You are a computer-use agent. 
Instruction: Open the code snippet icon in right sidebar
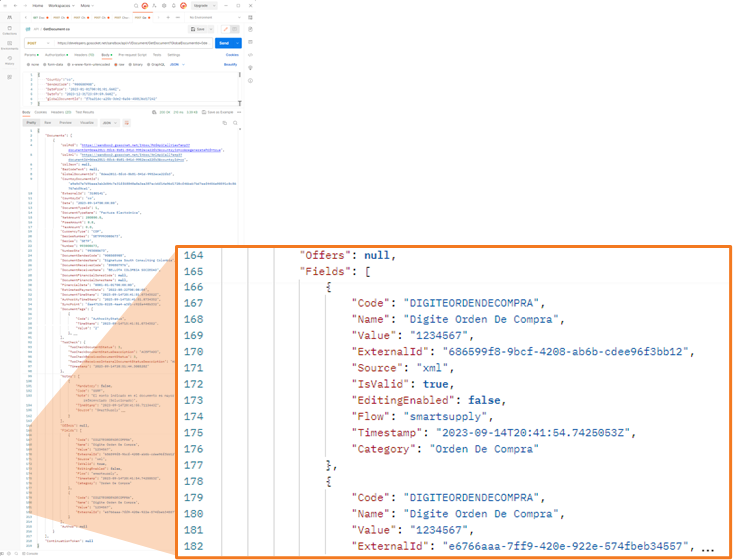tap(250, 55)
